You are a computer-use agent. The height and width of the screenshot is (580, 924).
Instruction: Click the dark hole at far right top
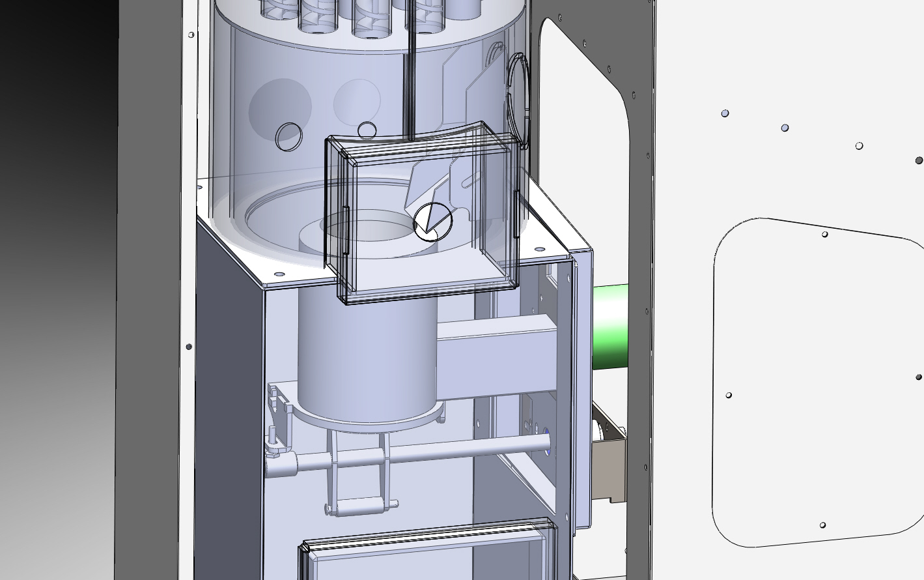coord(919,160)
